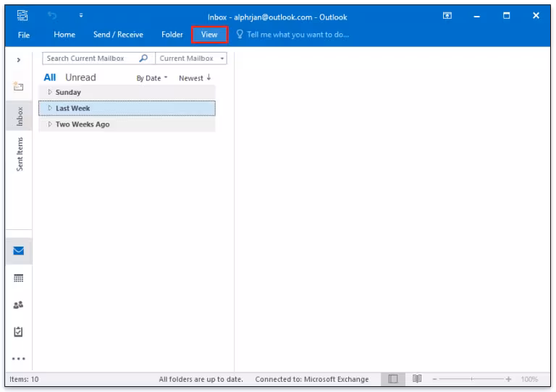Toggle the Newest sort order
Image resolution: width=556 pixels, height=392 pixels.
coord(195,78)
